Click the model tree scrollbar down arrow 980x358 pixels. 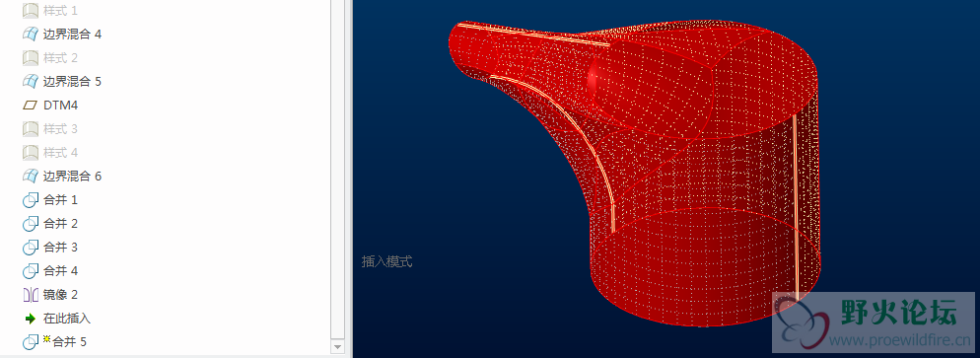(337, 346)
